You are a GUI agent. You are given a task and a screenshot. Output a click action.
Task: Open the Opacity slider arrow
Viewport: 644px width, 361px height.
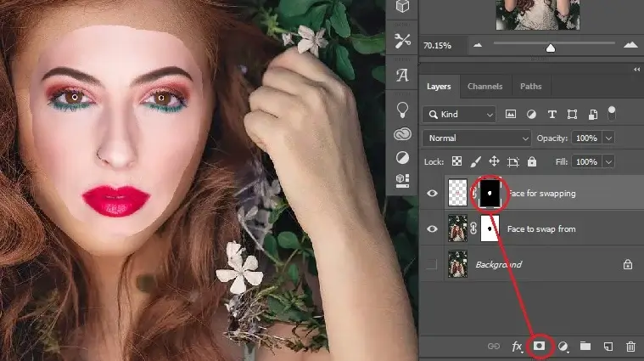coord(608,138)
